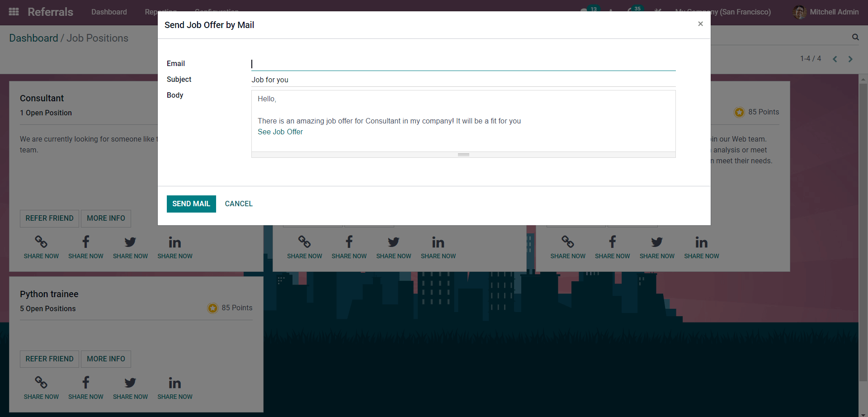Click the 'Python trainee' card title
The width and height of the screenshot is (868, 417).
coord(49,294)
